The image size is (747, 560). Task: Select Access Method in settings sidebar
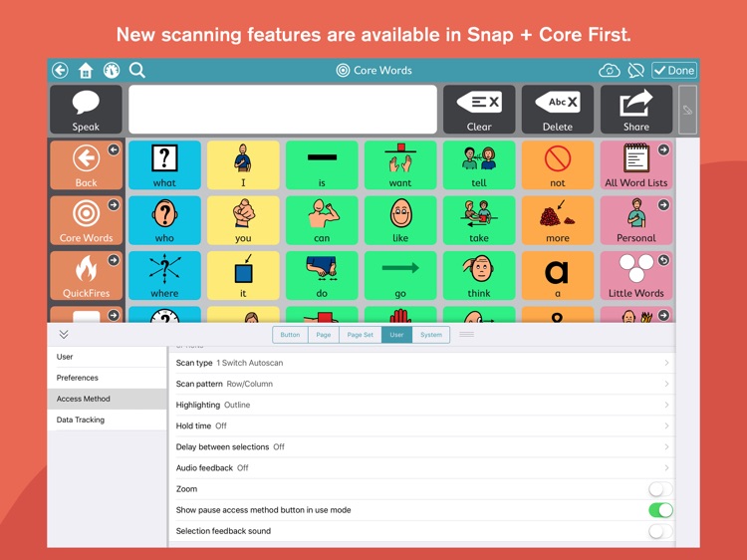108,399
